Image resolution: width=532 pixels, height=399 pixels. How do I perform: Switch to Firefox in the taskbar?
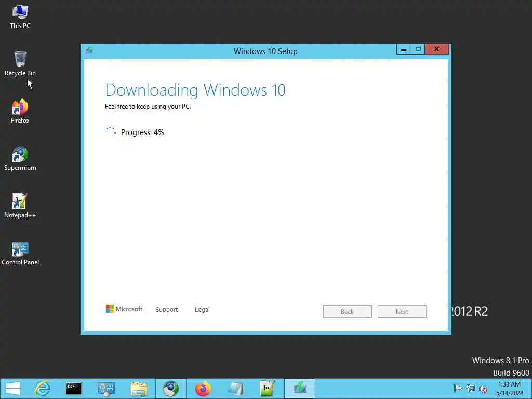coord(203,389)
